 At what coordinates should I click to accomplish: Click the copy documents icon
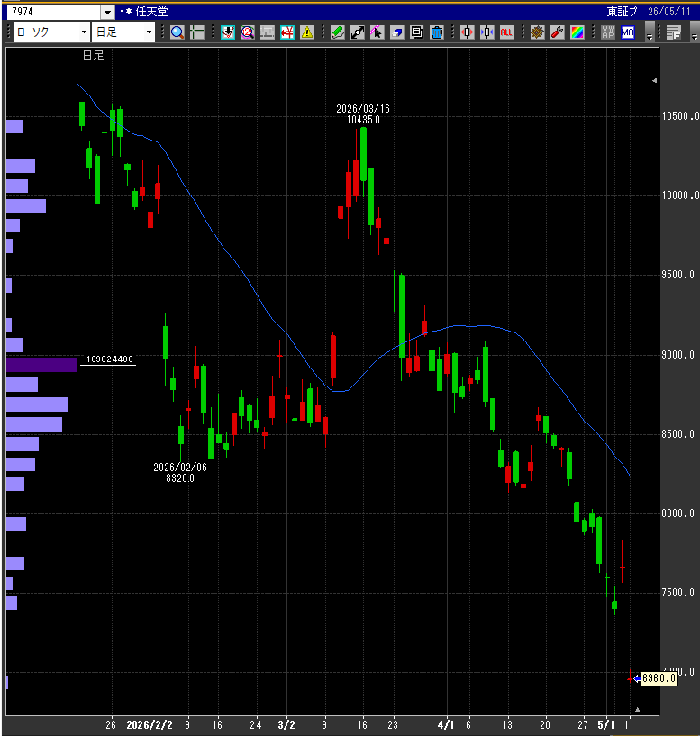click(x=416, y=32)
